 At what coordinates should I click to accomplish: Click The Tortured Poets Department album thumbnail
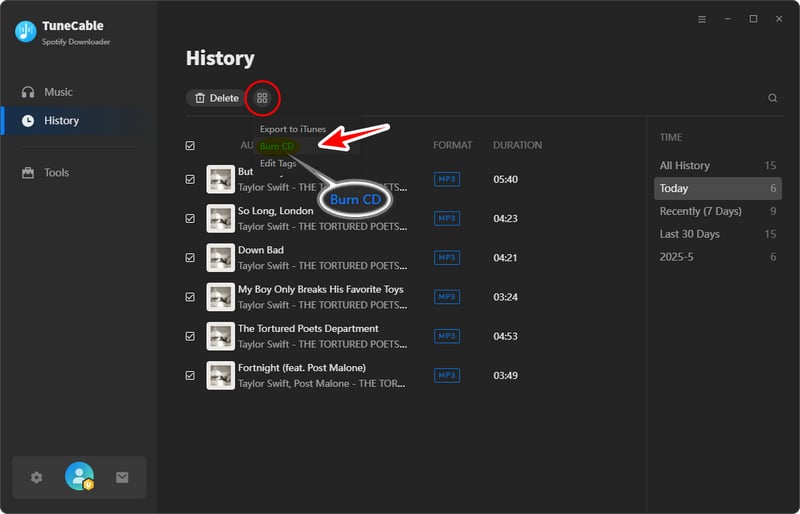[220, 336]
